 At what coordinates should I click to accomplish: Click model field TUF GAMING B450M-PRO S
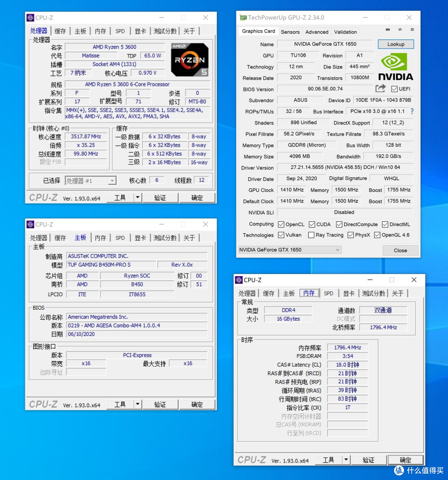pyautogui.click(x=111, y=264)
